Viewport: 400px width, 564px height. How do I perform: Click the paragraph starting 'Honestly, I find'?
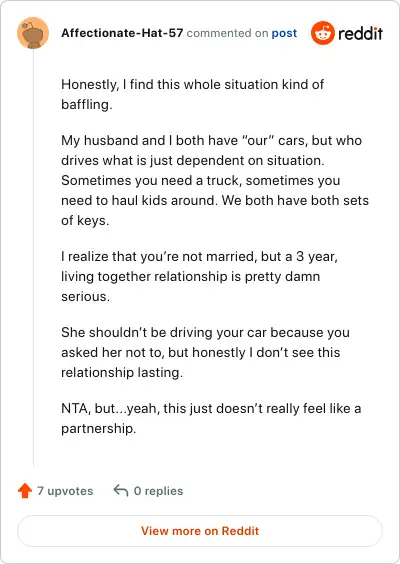point(193,94)
